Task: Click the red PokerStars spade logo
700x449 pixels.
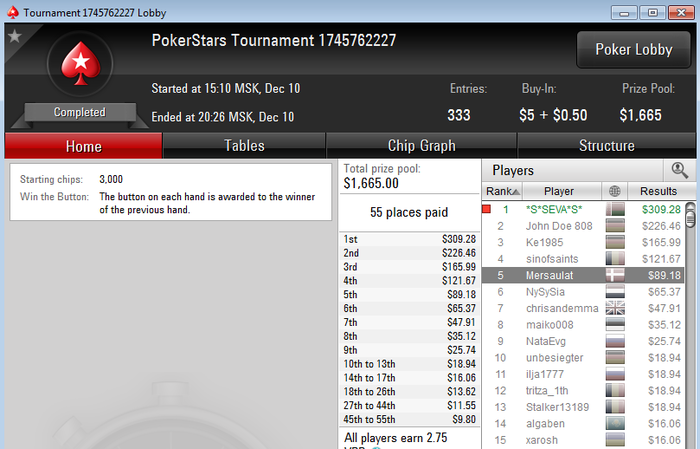Action: point(80,63)
